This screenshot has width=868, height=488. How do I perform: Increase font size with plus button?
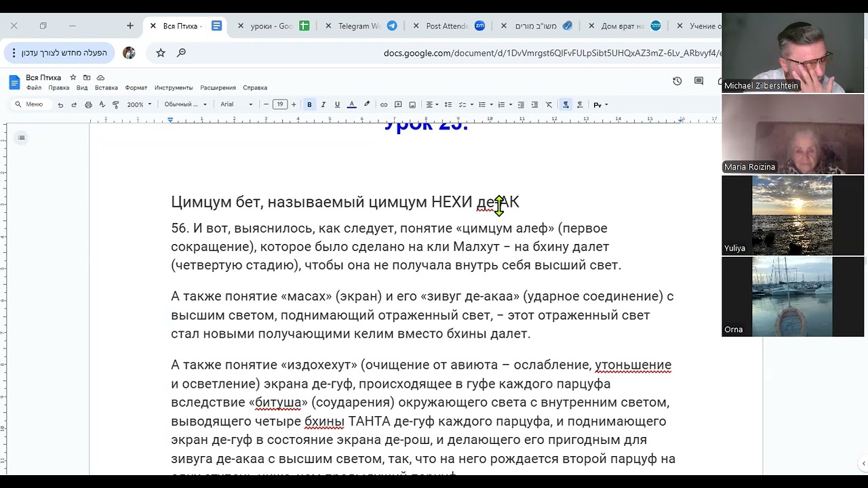294,104
